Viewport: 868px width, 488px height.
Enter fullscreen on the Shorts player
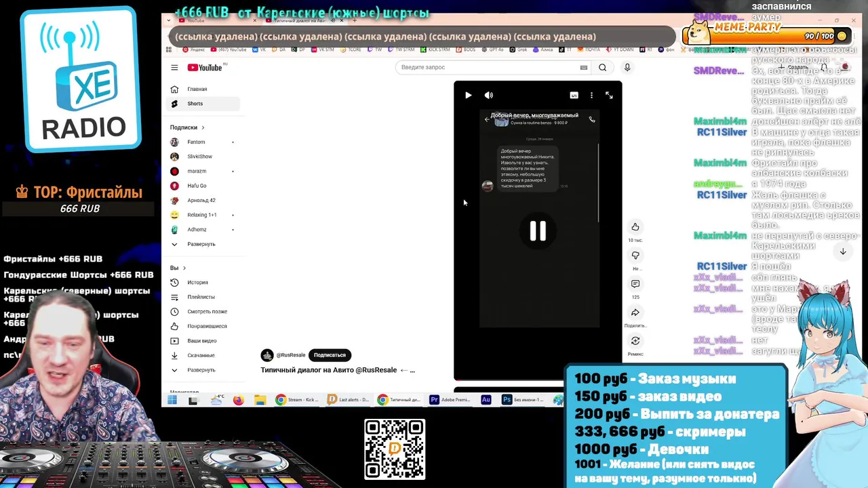609,96
